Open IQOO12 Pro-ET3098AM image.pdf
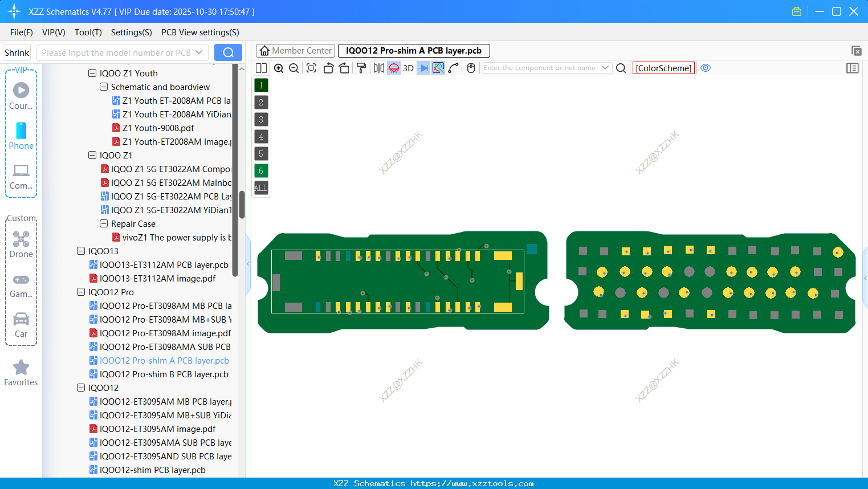The height and width of the screenshot is (489, 868). tap(160, 333)
